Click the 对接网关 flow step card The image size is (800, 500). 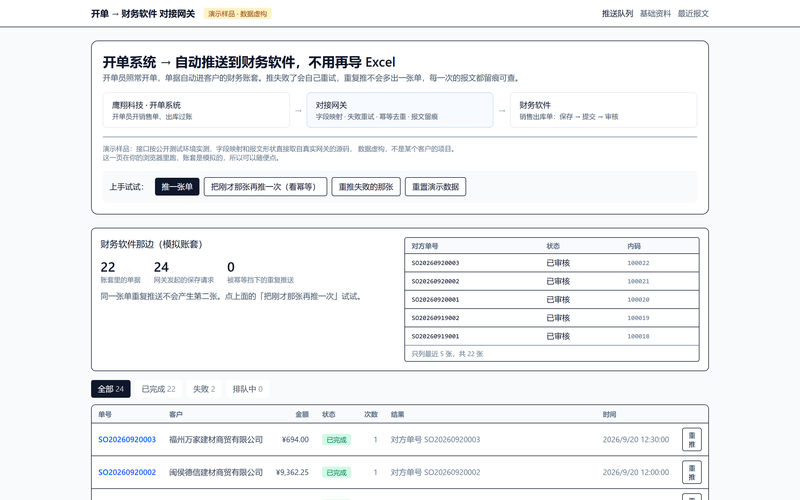point(400,110)
